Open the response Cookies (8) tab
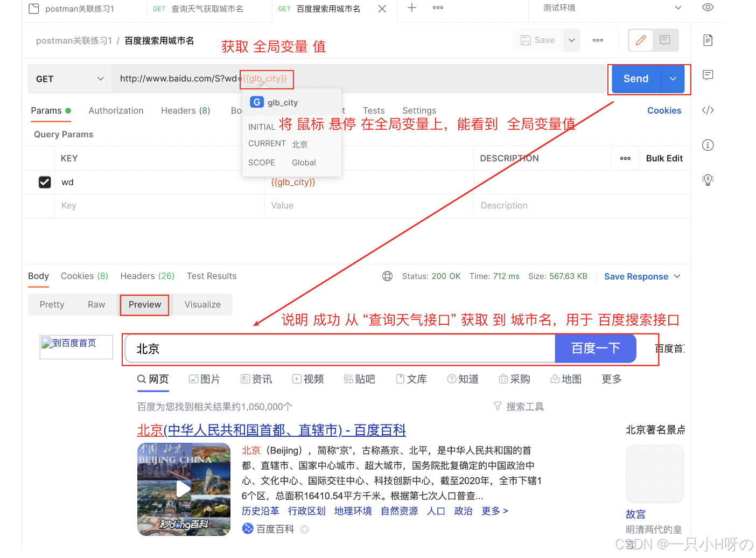The width and height of the screenshot is (756, 558). point(85,276)
